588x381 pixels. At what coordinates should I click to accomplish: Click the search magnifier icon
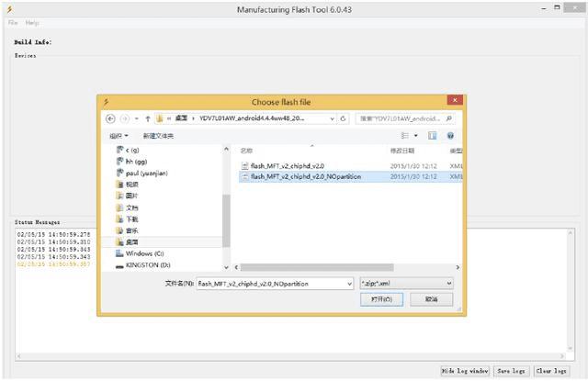pyautogui.click(x=449, y=118)
